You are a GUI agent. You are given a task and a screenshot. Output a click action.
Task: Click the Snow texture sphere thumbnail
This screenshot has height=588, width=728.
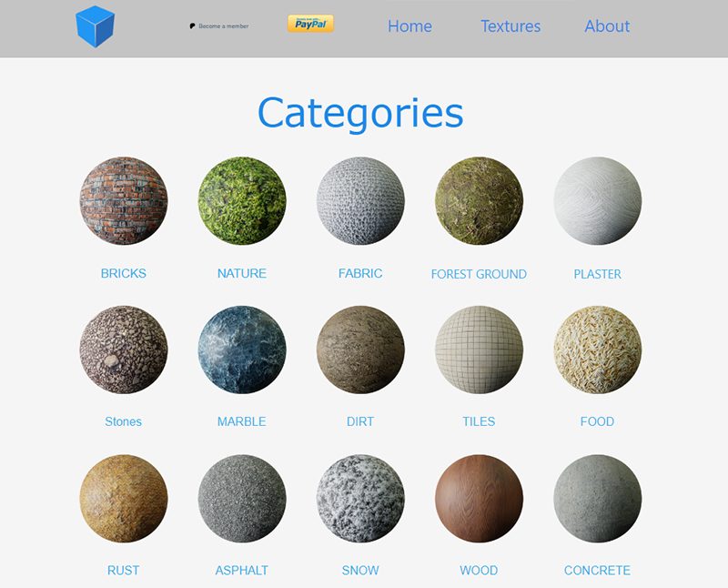coord(360,498)
